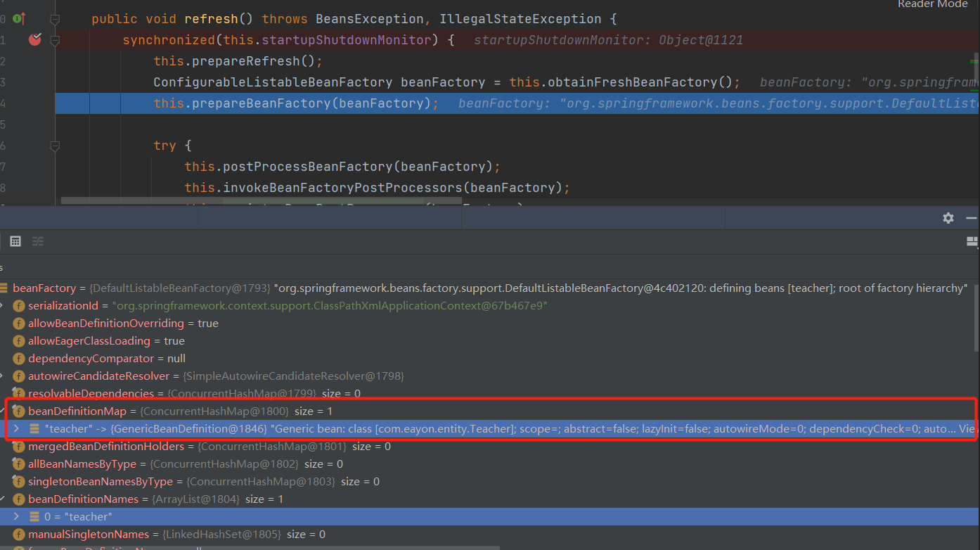This screenshot has width=980, height=550.
Task: Click the this.invokeBeanFactoryPostProcessors(beanFactory) line
Action: [x=377, y=188]
